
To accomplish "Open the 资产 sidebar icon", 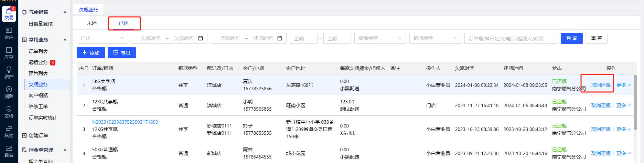I will click(x=9, y=73).
